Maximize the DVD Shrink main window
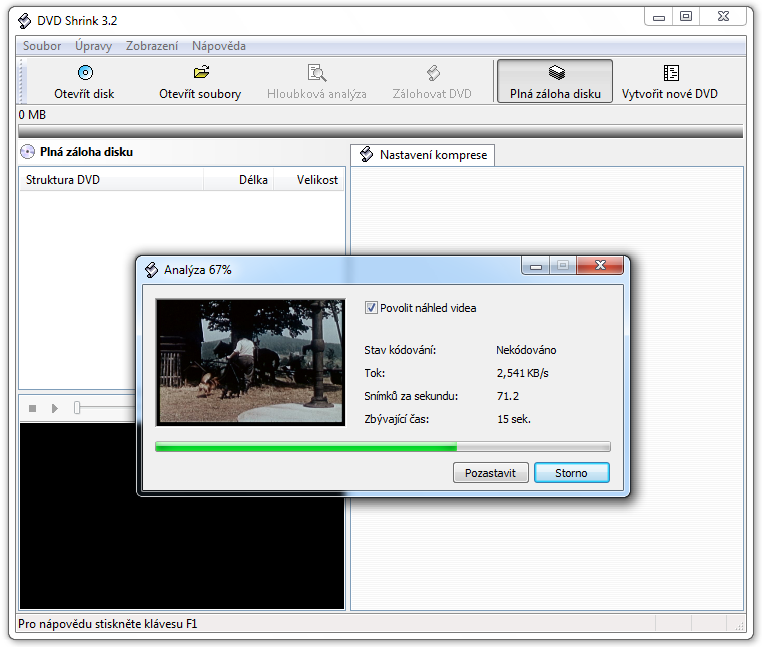Screen dimensions: 762x647 pos(686,17)
